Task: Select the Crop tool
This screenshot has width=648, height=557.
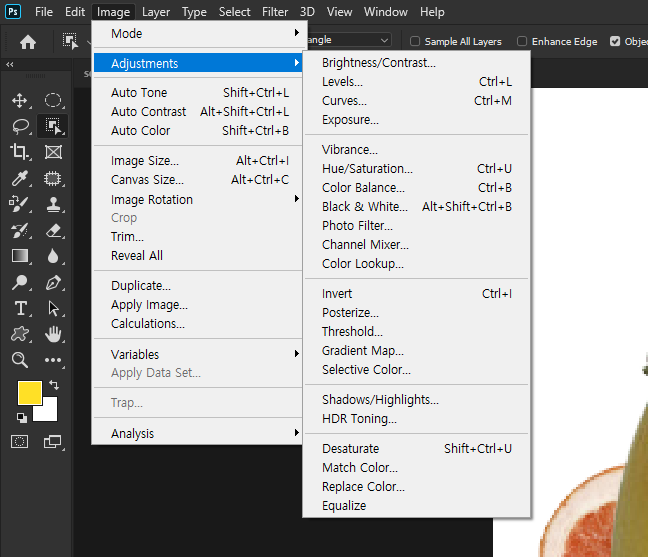Action: [19, 152]
